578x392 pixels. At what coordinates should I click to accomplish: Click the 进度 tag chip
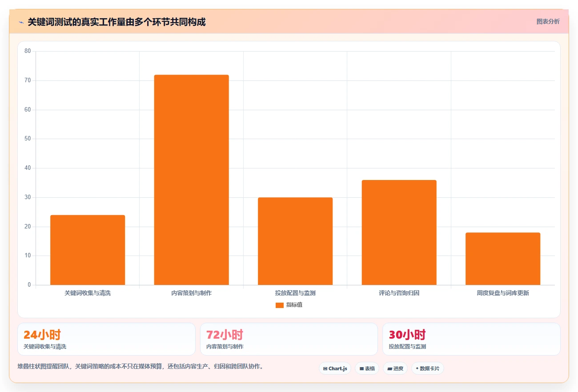coord(395,368)
